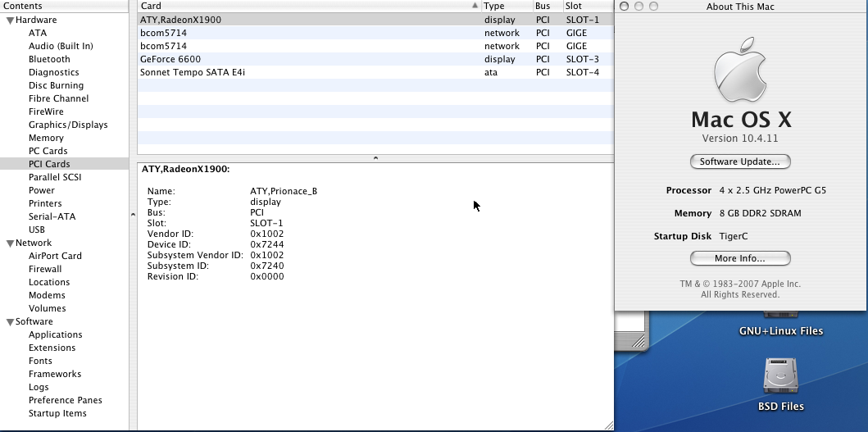Open Frameworks under Software
The width and height of the screenshot is (868, 432).
(55, 374)
